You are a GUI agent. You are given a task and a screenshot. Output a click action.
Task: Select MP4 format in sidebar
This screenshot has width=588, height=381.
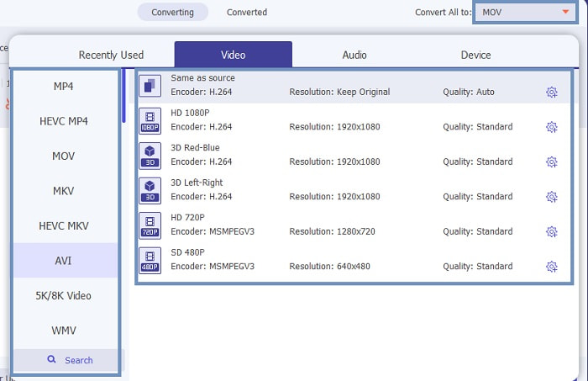click(63, 87)
